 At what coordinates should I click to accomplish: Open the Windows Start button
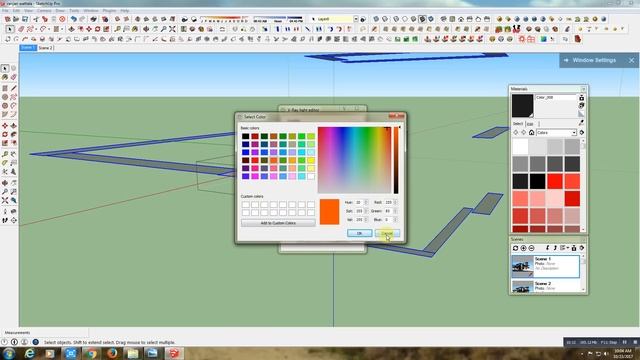9,353
